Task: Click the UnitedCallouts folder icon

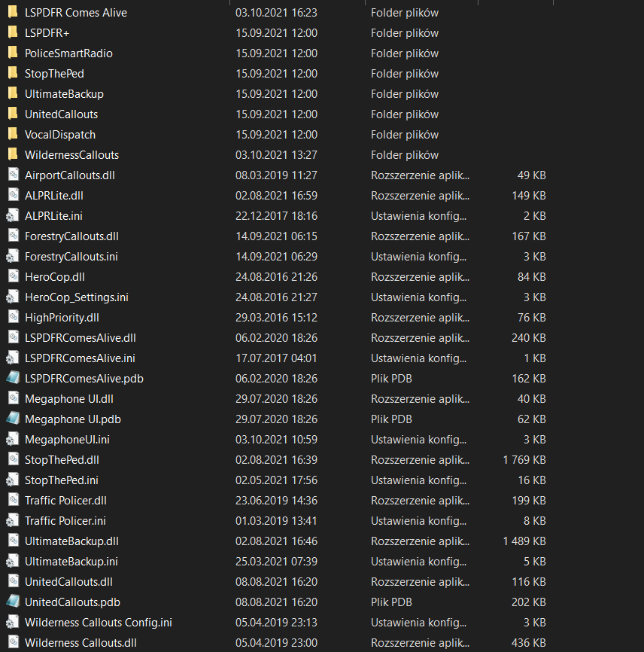Action: (x=13, y=114)
